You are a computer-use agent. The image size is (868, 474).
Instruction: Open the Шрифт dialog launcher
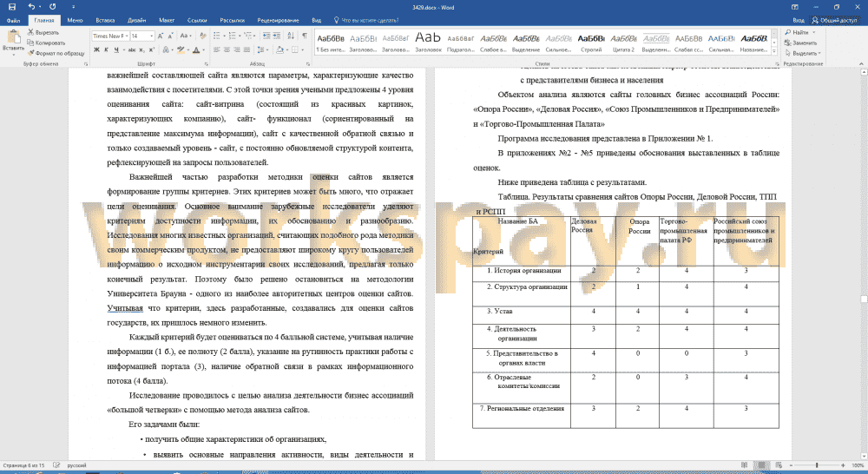[206, 64]
